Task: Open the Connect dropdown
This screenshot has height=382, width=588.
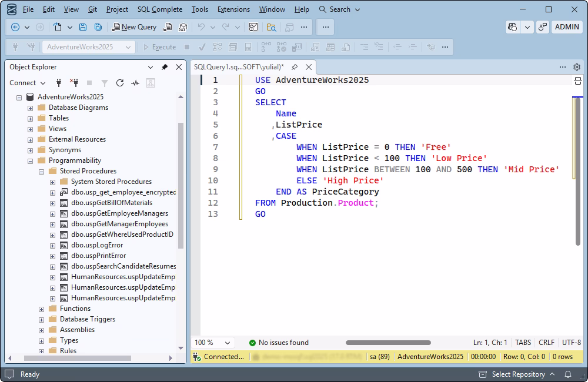Action: pyautogui.click(x=27, y=83)
